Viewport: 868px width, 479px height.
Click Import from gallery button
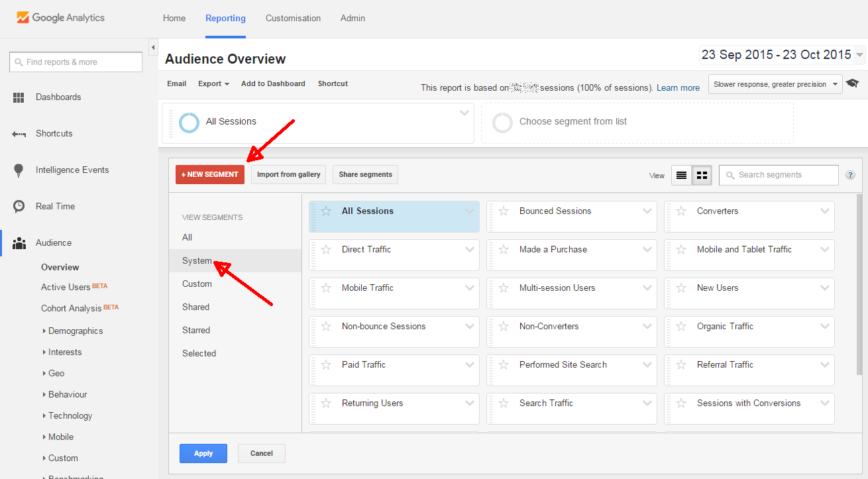(x=289, y=175)
